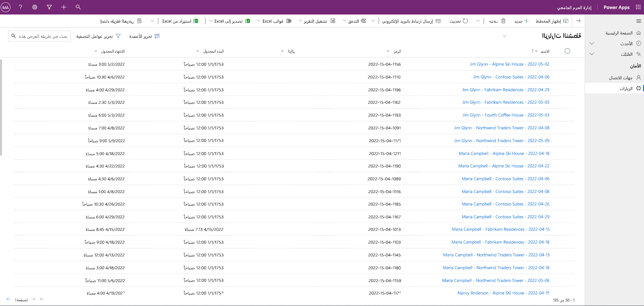This screenshot has height=306, width=644.
Task: Click the search this view input box
Action: click(x=39, y=36)
